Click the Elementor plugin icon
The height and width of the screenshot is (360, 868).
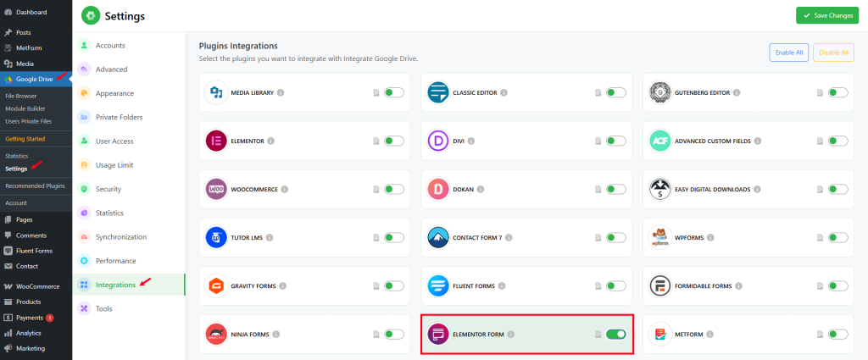[x=216, y=141]
